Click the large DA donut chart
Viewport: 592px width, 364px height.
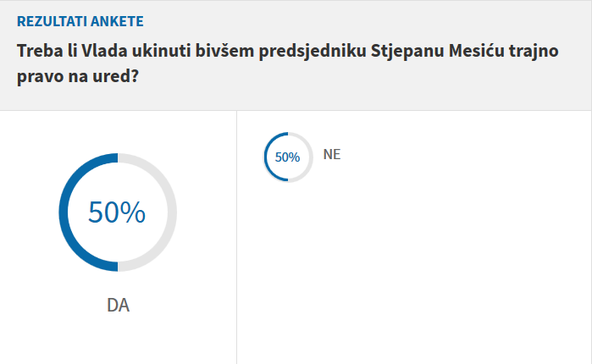coord(118,212)
